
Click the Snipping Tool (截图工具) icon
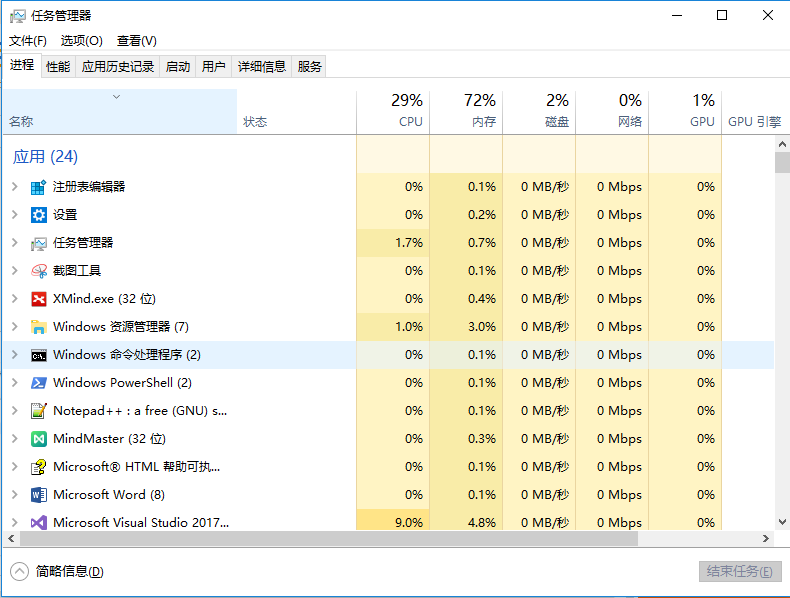click(x=39, y=271)
